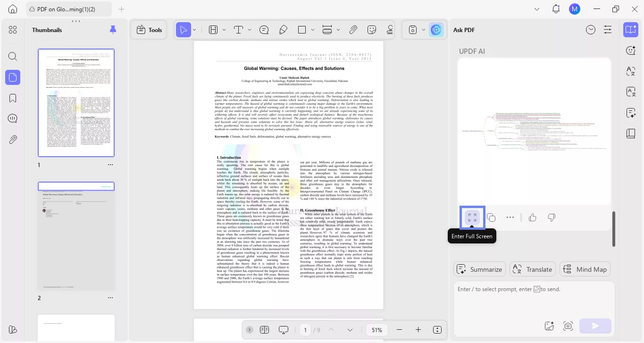This screenshot has height=343, width=644.
Task: Open the Tools menu
Action: 149,30
